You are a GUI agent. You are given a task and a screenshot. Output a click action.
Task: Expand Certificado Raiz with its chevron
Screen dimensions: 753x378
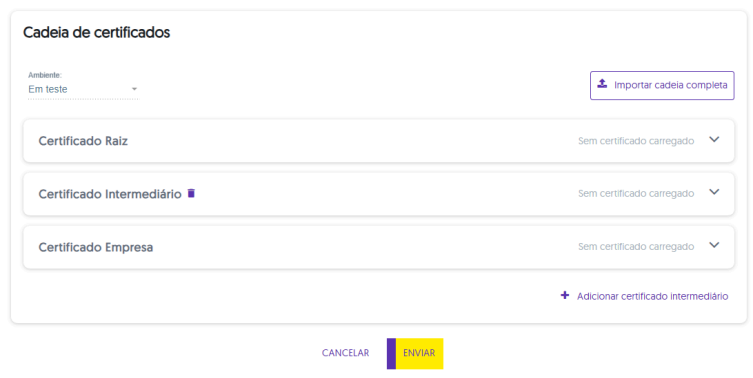pyautogui.click(x=714, y=139)
